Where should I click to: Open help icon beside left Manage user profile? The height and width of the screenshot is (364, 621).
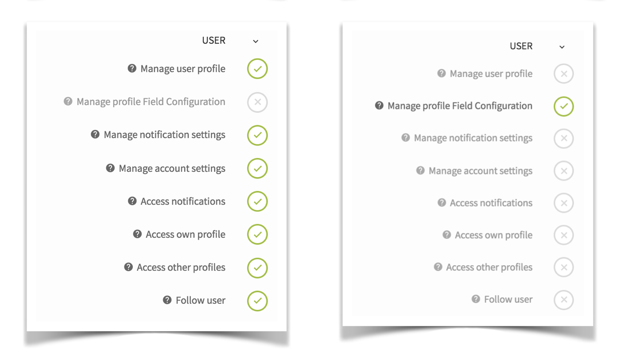coord(132,69)
